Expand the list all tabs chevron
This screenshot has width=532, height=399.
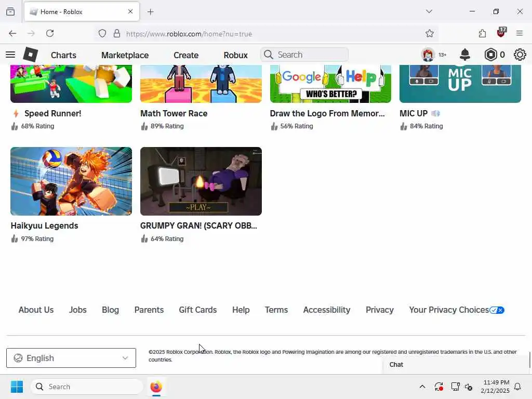[429, 11]
